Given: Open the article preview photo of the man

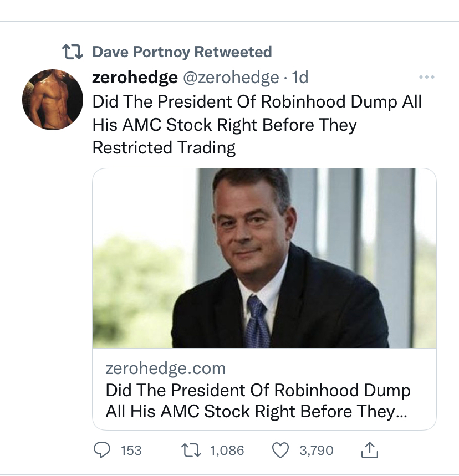Looking at the screenshot, I should (264, 258).
